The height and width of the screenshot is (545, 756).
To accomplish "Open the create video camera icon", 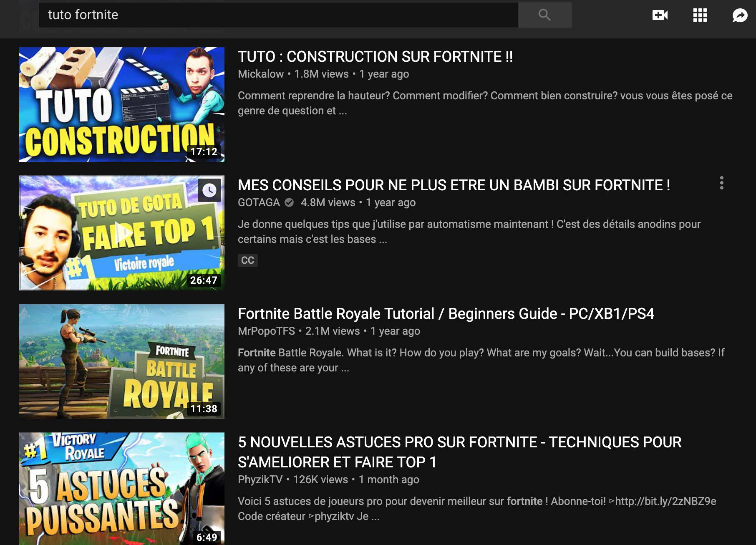I will click(660, 15).
